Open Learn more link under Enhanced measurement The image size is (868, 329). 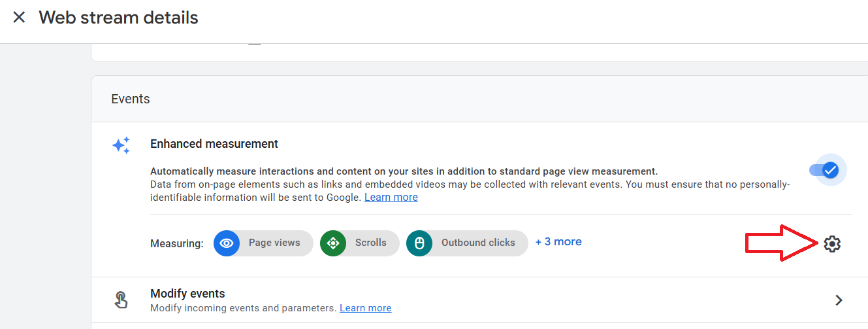point(391,197)
